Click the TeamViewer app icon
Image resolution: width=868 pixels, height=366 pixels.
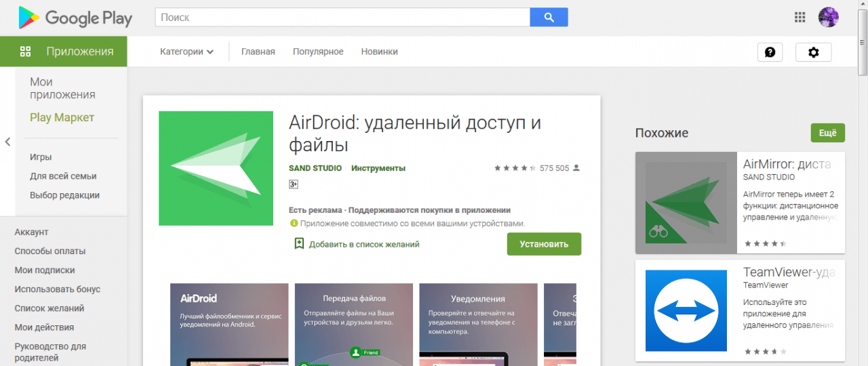tap(686, 311)
